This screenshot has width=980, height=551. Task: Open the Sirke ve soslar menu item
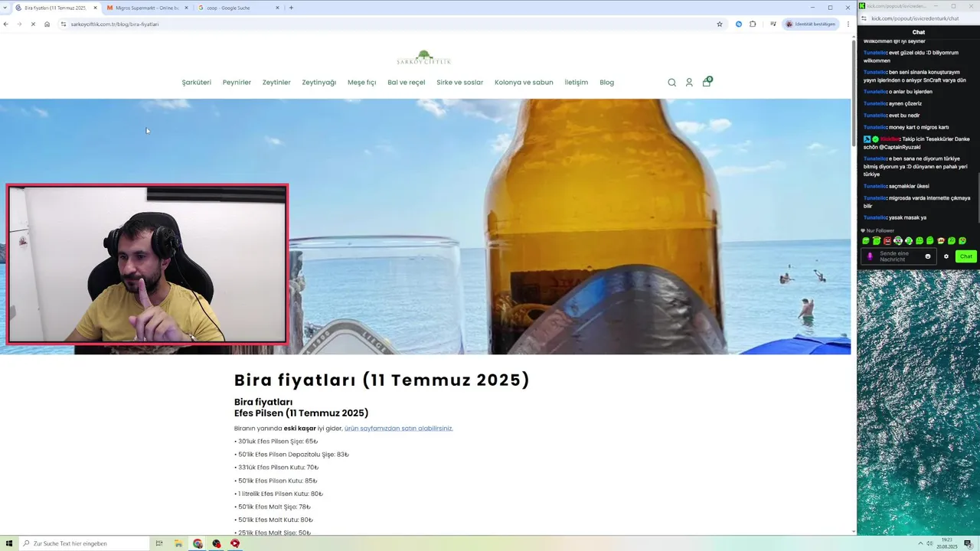click(x=459, y=83)
